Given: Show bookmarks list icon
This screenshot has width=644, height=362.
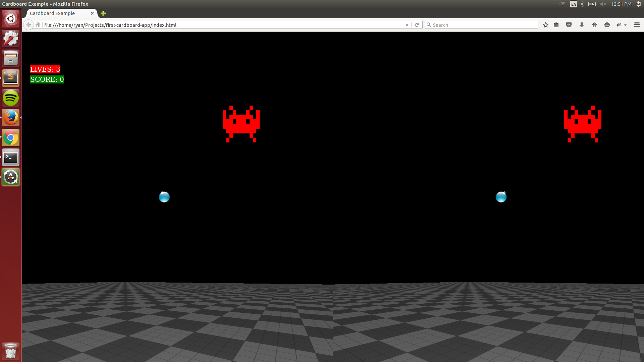Looking at the screenshot, I should [556, 25].
